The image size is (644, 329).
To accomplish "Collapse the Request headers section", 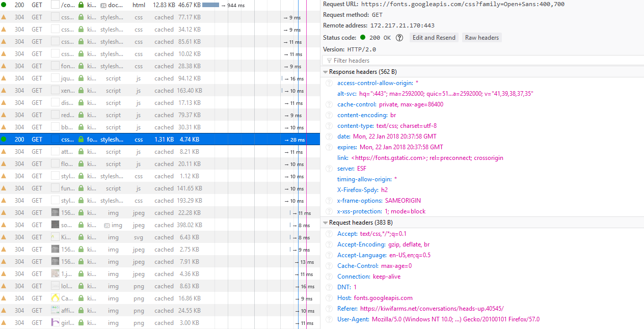I will coord(326,223).
